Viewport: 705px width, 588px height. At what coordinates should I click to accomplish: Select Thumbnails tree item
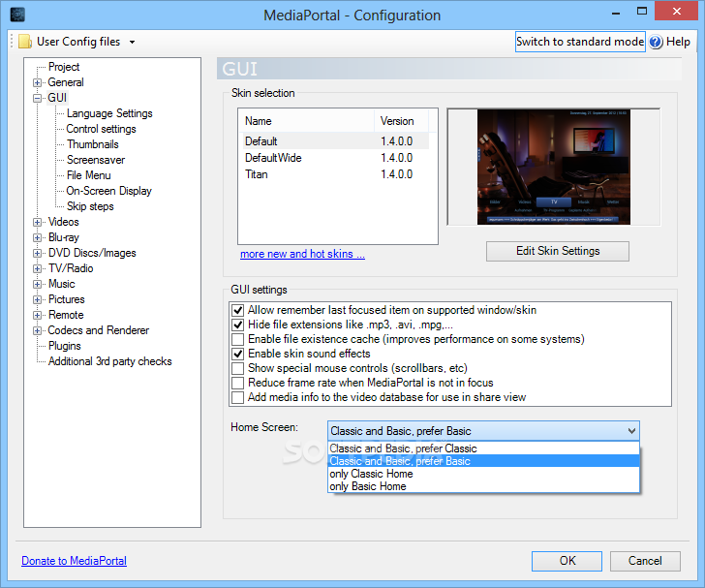pyautogui.click(x=93, y=144)
